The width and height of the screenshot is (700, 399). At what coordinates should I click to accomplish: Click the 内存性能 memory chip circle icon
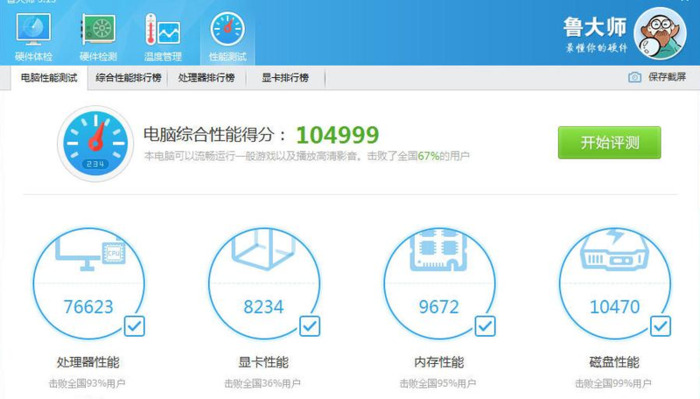click(x=439, y=283)
